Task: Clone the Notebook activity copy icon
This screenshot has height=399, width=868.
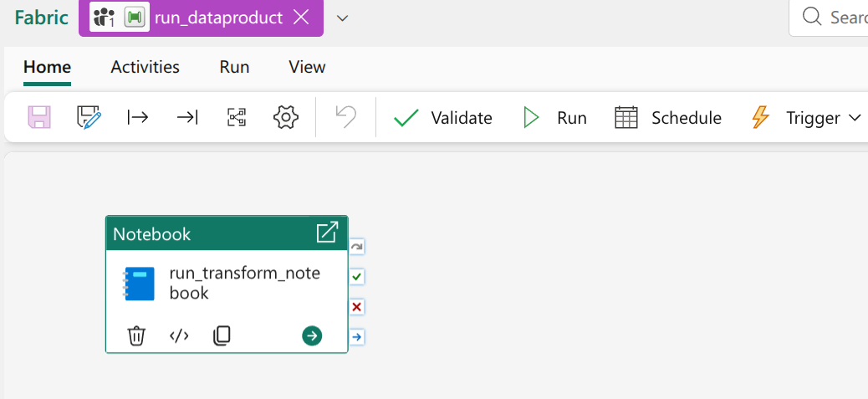Action: tap(222, 336)
